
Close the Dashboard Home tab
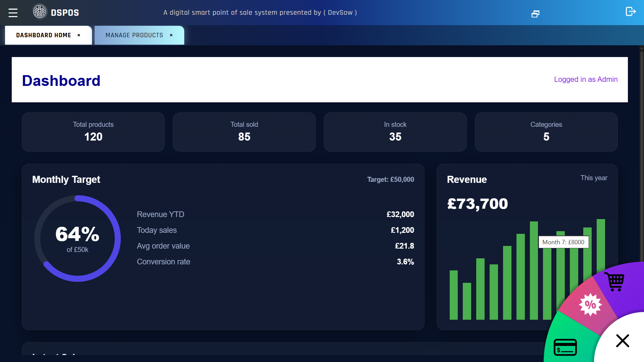click(x=79, y=35)
